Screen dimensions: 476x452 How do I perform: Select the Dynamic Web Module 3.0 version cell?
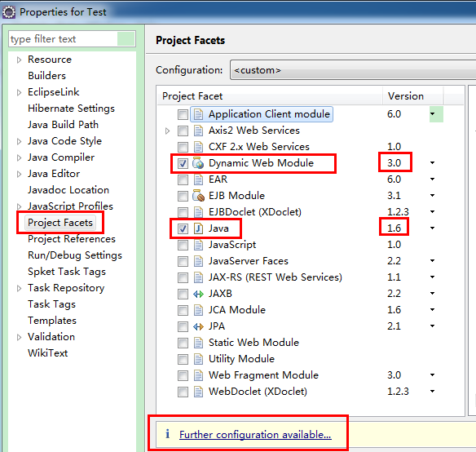pyautogui.click(x=394, y=163)
